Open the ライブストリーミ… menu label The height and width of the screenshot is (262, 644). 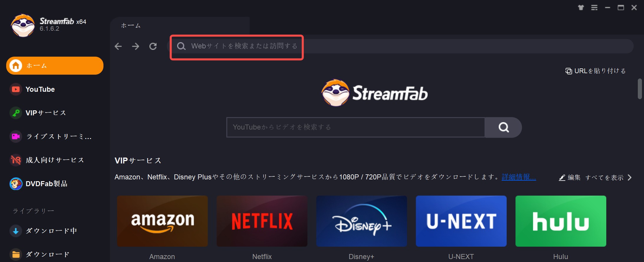[59, 136]
